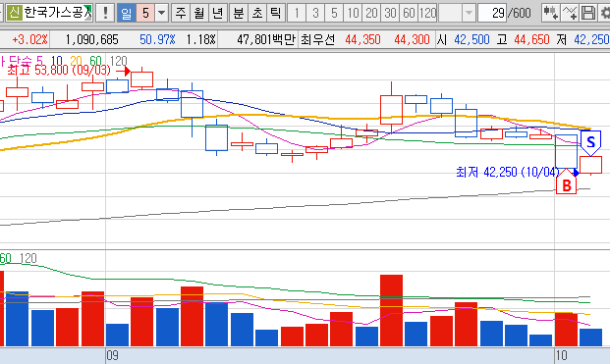610x364 pixels.
Task: Open chart settings gear icon
Action: pyautogui.click(x=605, y=13)
